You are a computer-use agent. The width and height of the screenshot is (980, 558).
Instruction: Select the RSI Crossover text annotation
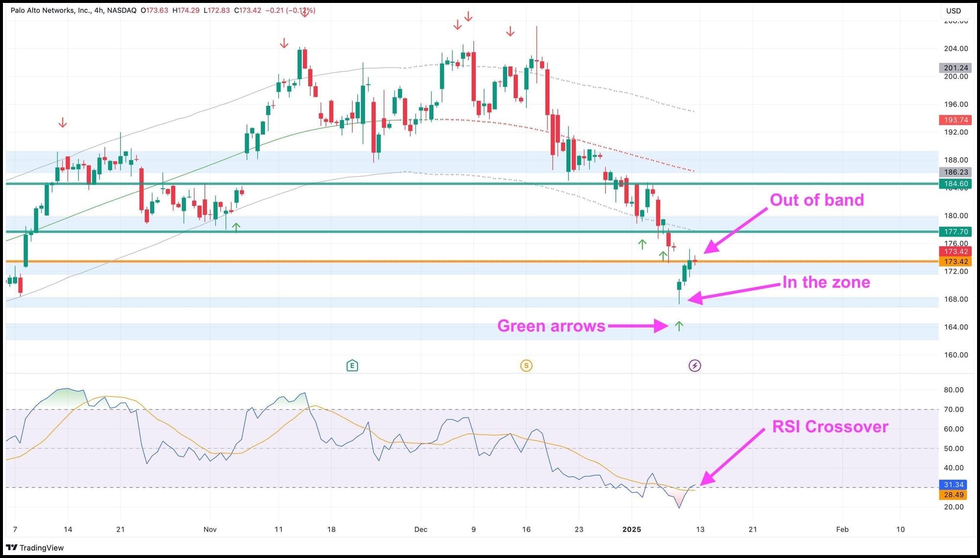830,427
